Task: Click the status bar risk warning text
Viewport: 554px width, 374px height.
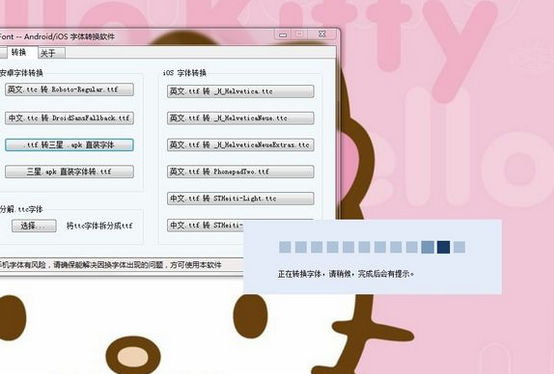Action: coord(111,265)
